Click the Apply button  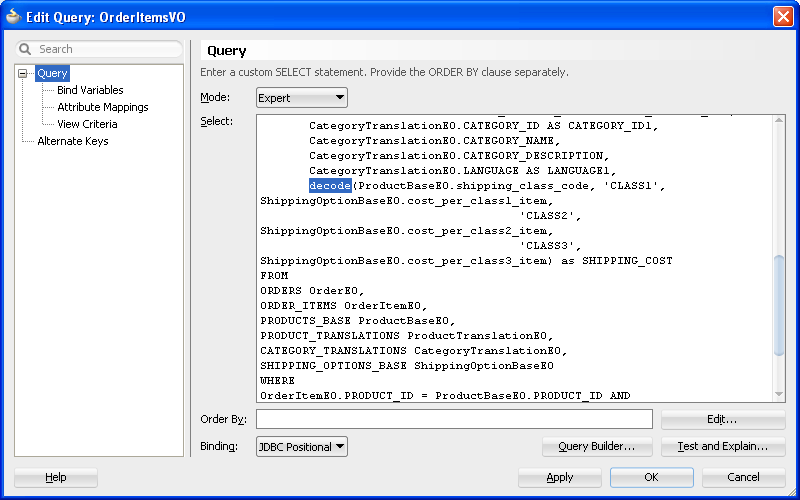click(x=560, y=478)
